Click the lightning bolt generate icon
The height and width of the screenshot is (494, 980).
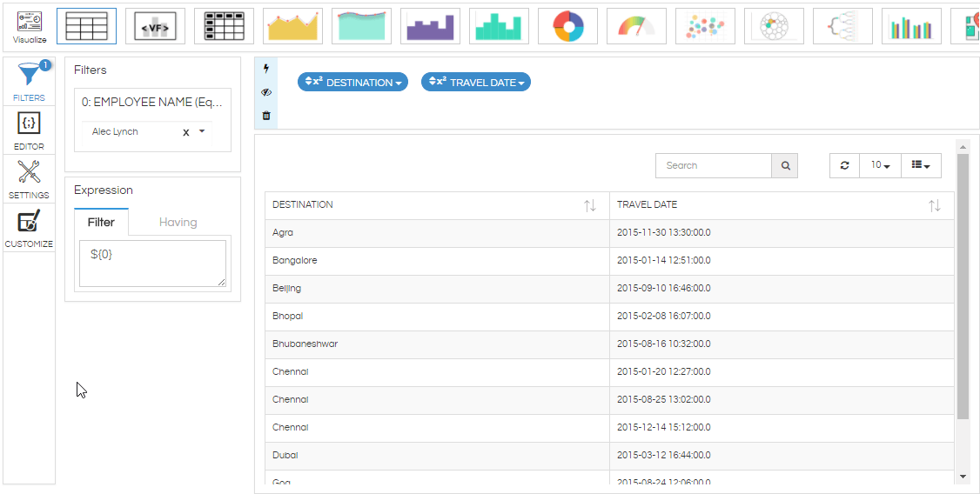(x=266, y=69)
